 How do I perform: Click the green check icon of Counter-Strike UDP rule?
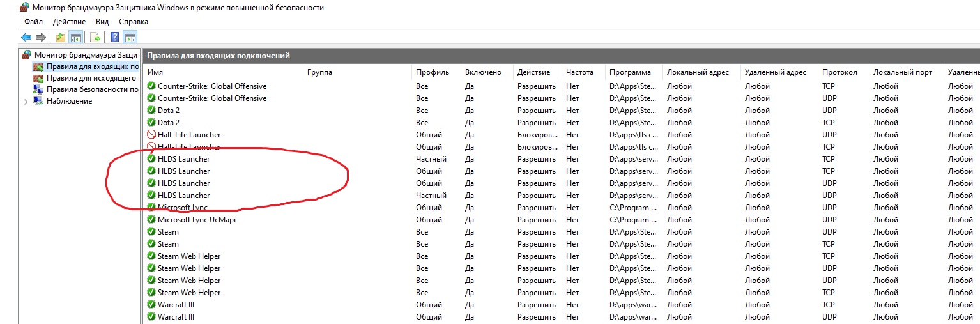pos(151,98)
